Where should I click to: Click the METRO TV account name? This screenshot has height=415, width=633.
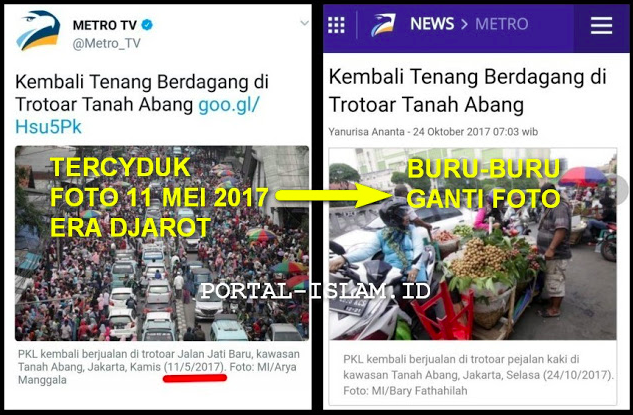tap(105, 25)
